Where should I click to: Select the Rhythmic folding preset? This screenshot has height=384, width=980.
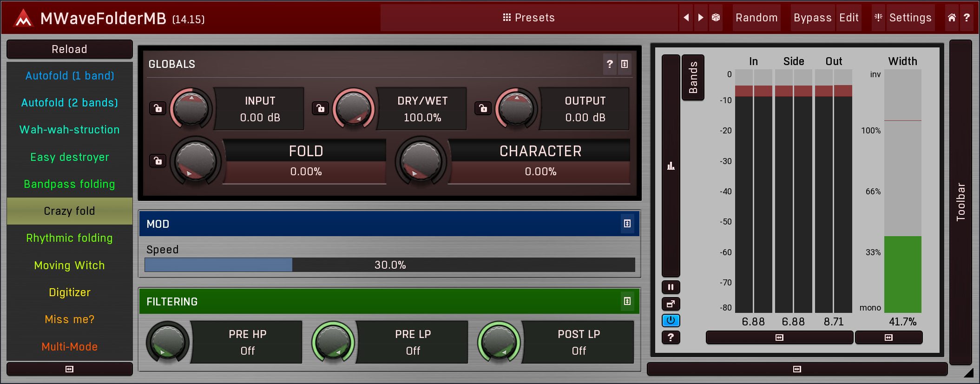pos(69,238)
